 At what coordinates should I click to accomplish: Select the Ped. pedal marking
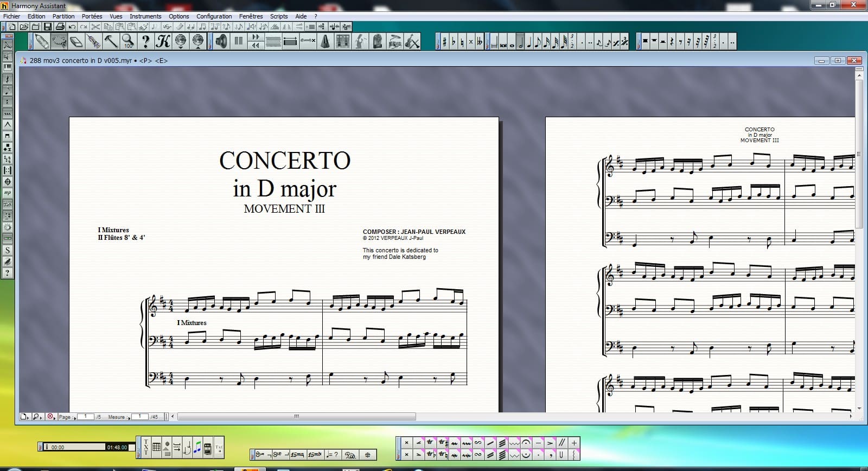pyautogui.click(x=350, y=455)
